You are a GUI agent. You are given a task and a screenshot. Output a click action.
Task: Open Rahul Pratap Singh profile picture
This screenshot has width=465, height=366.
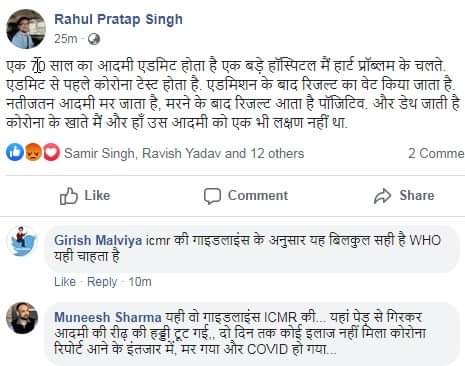pyautogui.click(x=26, y=29)
